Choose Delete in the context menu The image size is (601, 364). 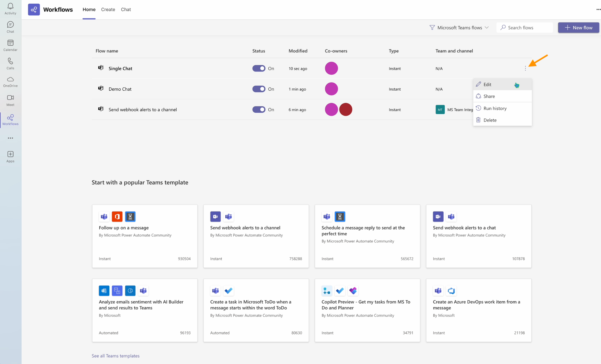point(490,120)
